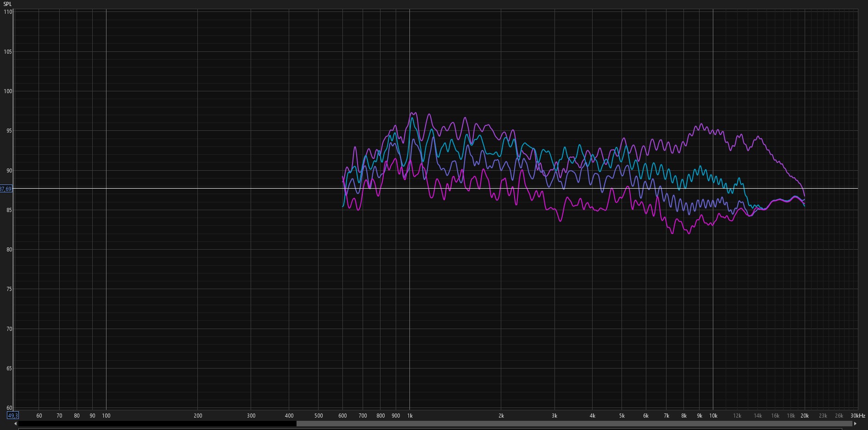Select the 75 label on the SPL axis
The width and height of the screenshot is (868, 430).
coord(9,289)
